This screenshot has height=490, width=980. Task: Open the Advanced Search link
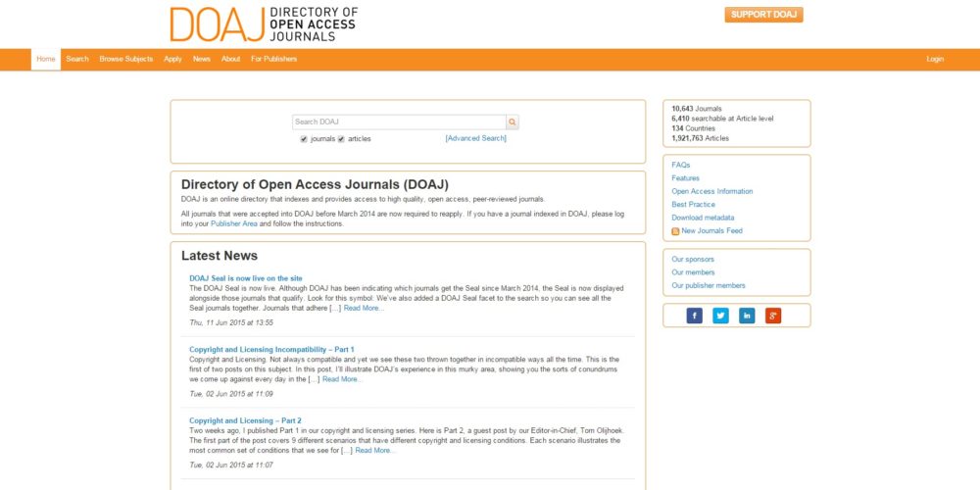tap(475, 139)
